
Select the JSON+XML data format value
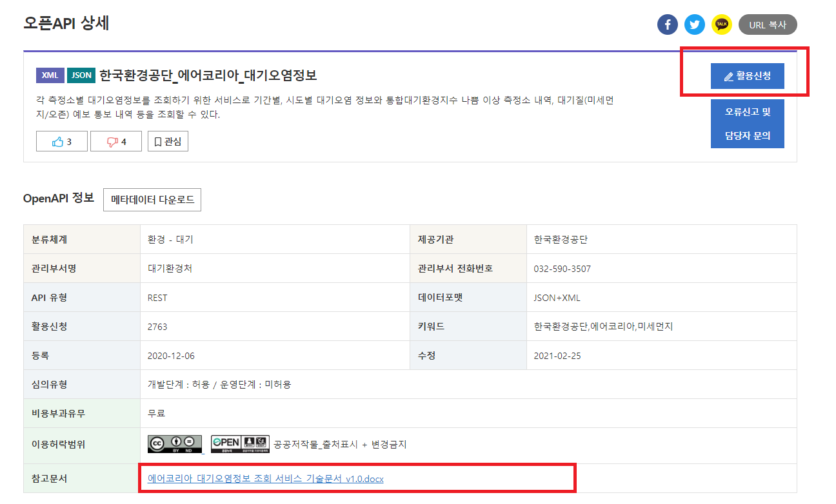(x=557, y=298)
